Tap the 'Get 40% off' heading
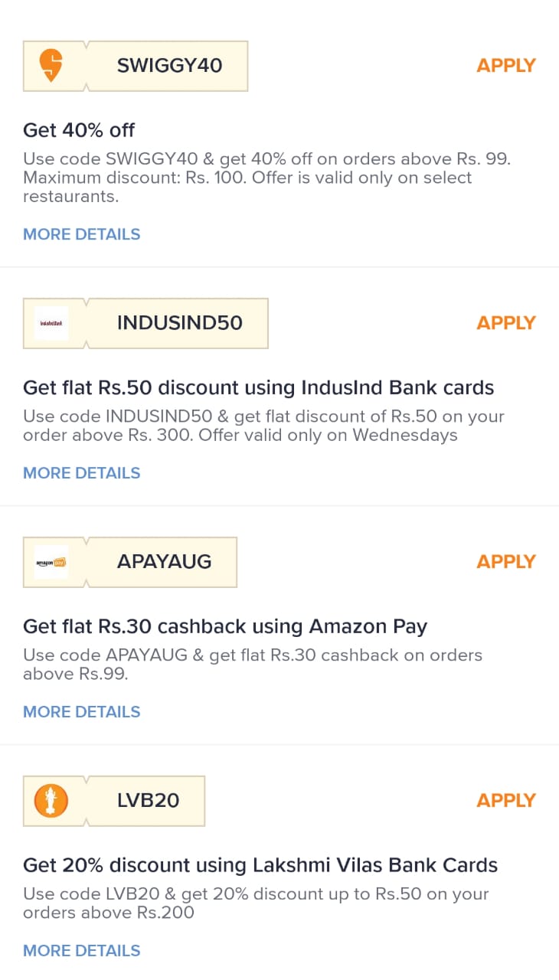 tap(79, 130)
